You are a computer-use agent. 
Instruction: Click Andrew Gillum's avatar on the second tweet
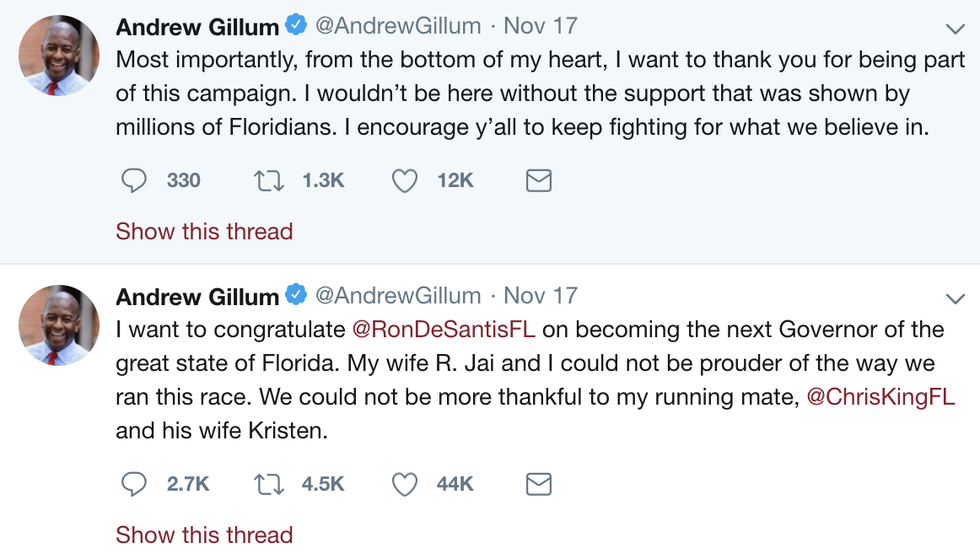point(59,326)
